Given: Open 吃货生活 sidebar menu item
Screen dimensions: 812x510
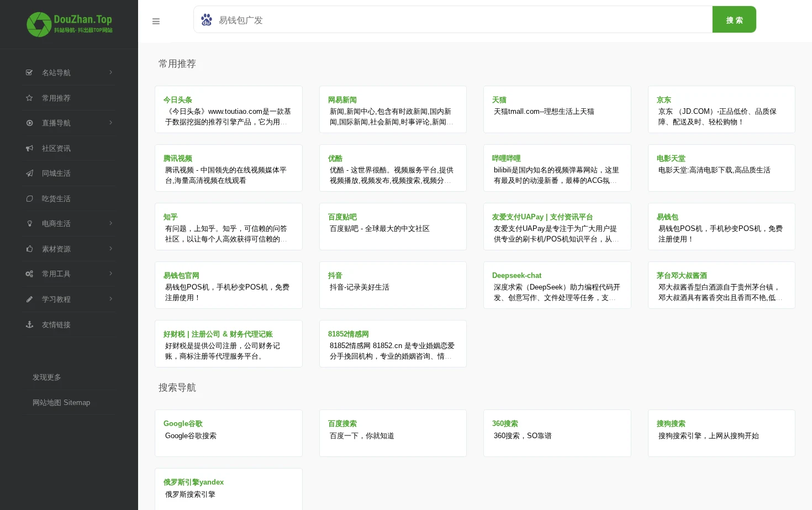Looking at the screenshot, I should coord(69,198).
